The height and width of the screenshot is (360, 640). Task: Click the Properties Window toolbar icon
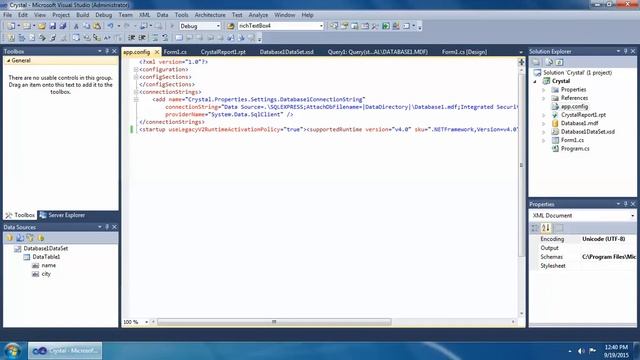tap(344, 26)
